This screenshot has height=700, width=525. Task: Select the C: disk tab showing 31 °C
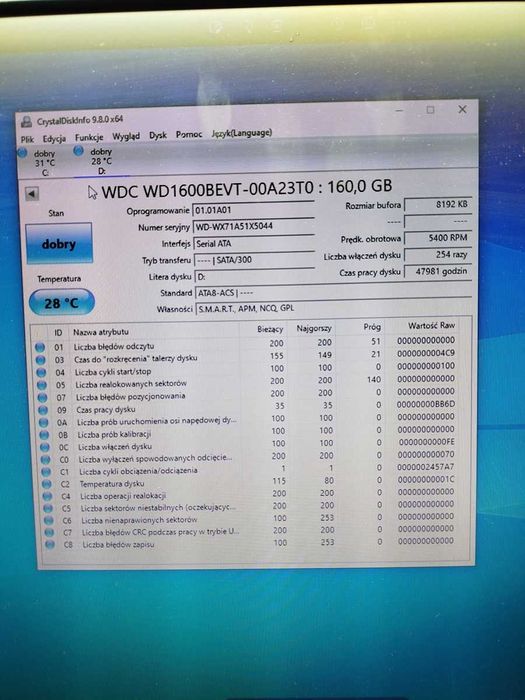click(39, 162)
